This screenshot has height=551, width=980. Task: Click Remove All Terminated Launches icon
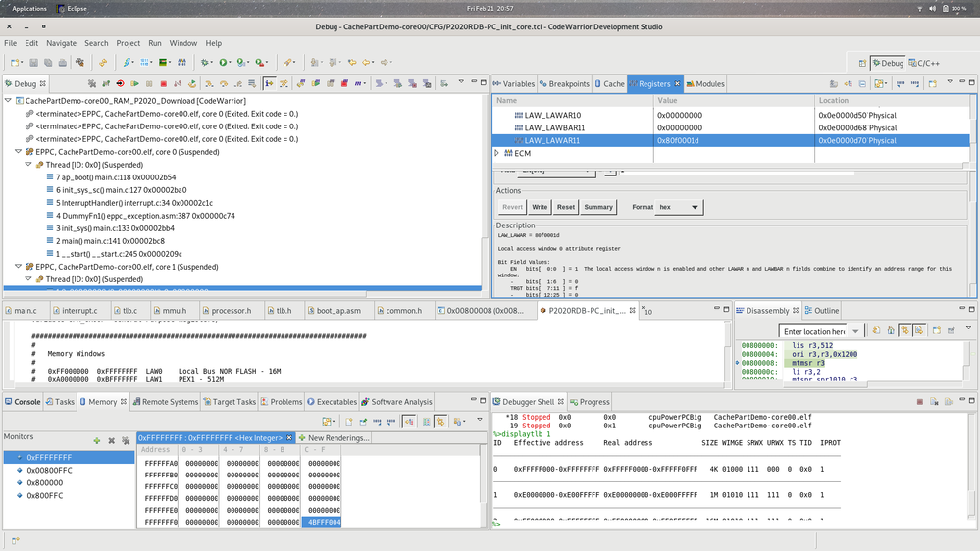pyautogui.click(x=91, y=83)
